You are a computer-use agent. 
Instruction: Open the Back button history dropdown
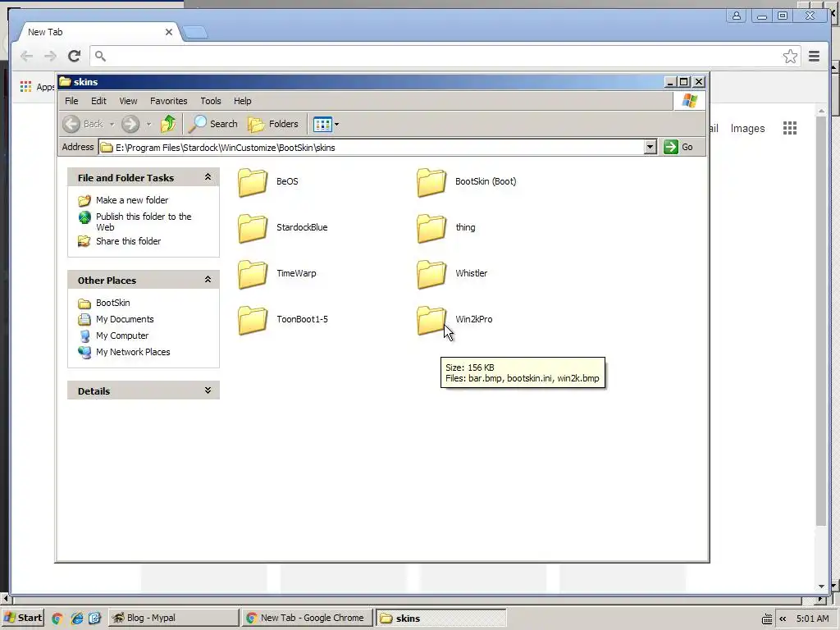[x=112, y=125]
